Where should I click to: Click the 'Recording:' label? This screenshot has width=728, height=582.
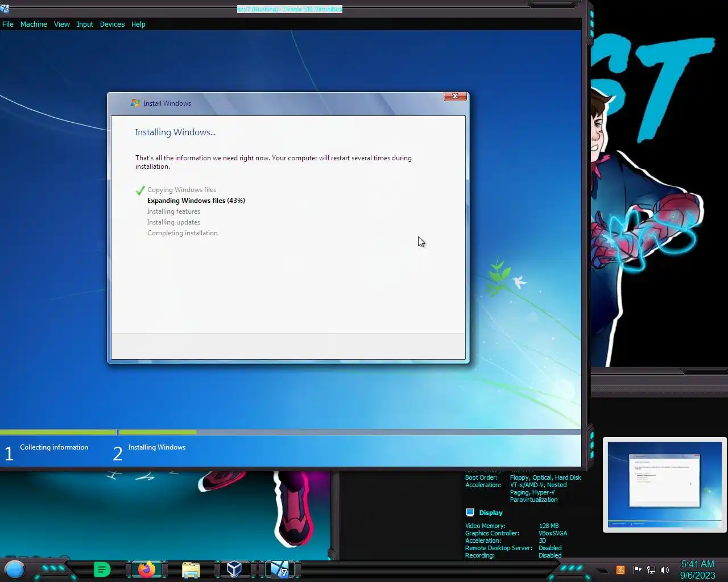[480, 555]
